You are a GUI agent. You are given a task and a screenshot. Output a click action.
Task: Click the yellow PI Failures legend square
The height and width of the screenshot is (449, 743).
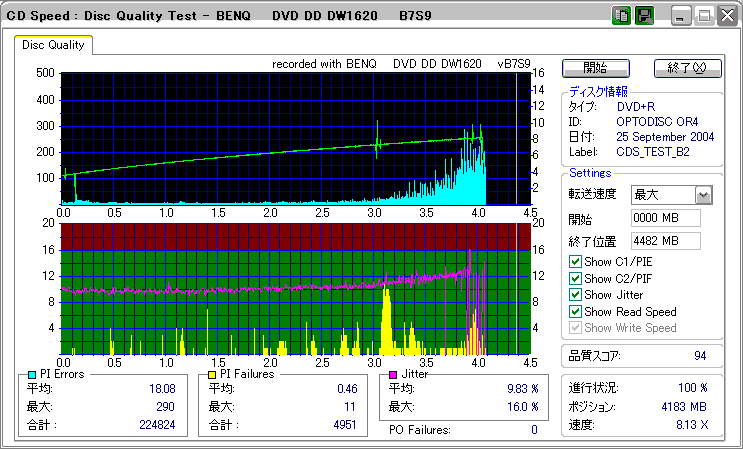[212, 374]
